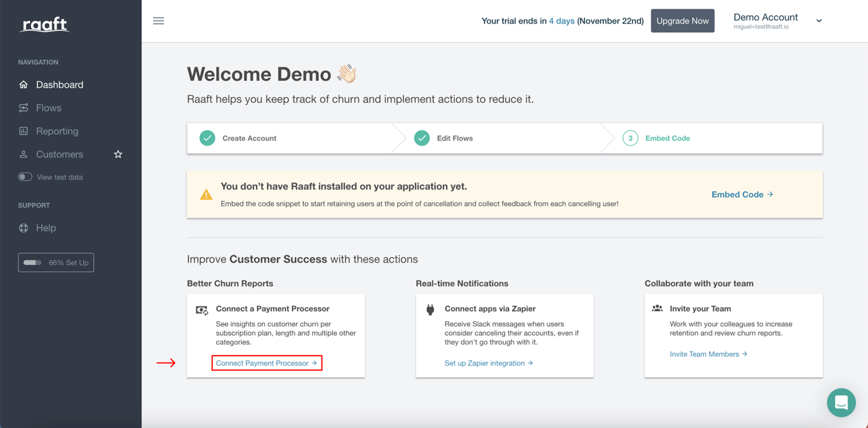Viewport: 868px width, 428px height.
Task: Open Flows in the sidebar
Action: point(49,108)
